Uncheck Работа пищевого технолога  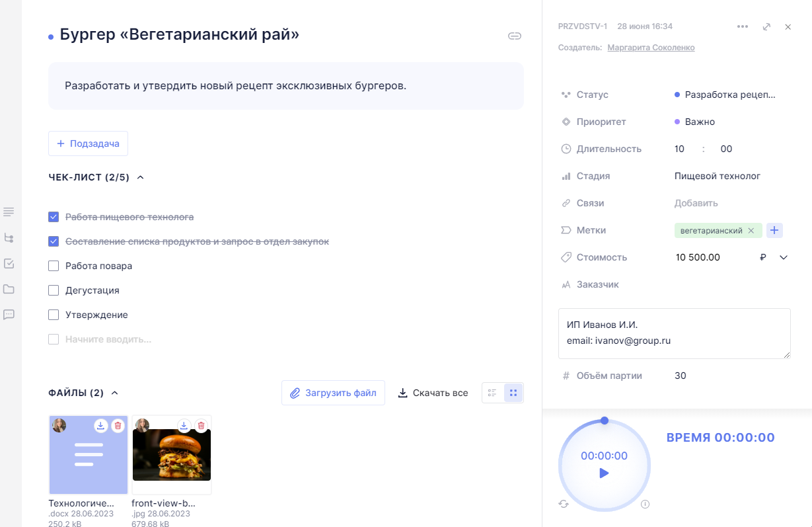click(x=54, y=217)
